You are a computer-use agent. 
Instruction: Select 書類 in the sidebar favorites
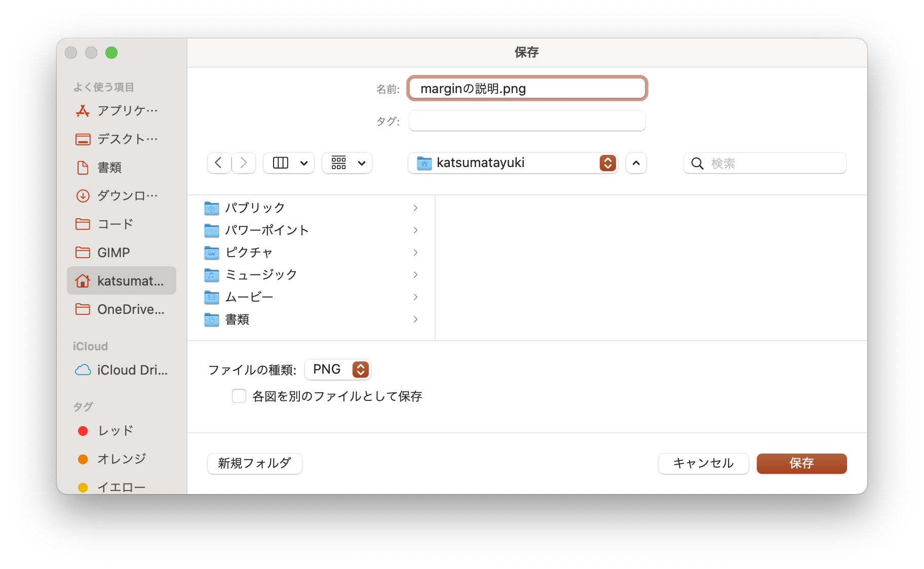click(122, 167)
